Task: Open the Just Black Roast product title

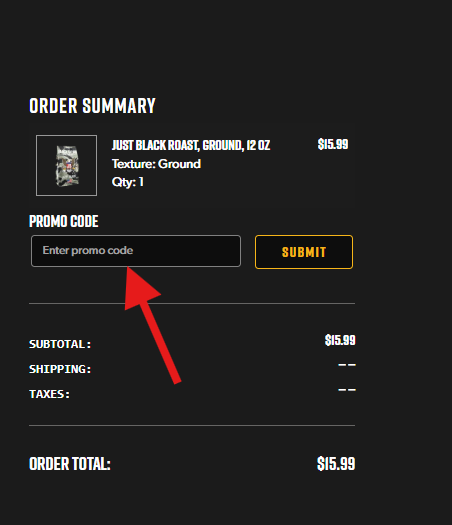Action: (191, 145)
